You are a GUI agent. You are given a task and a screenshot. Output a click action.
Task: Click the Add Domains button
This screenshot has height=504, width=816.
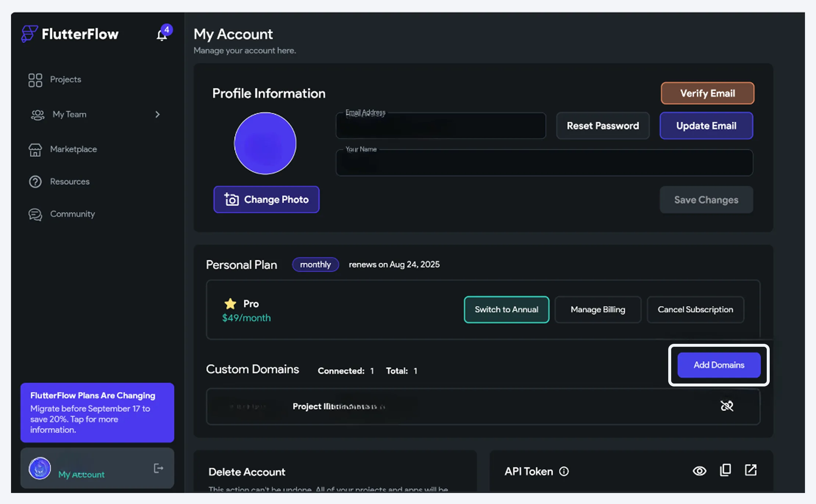tap(719, 365)
